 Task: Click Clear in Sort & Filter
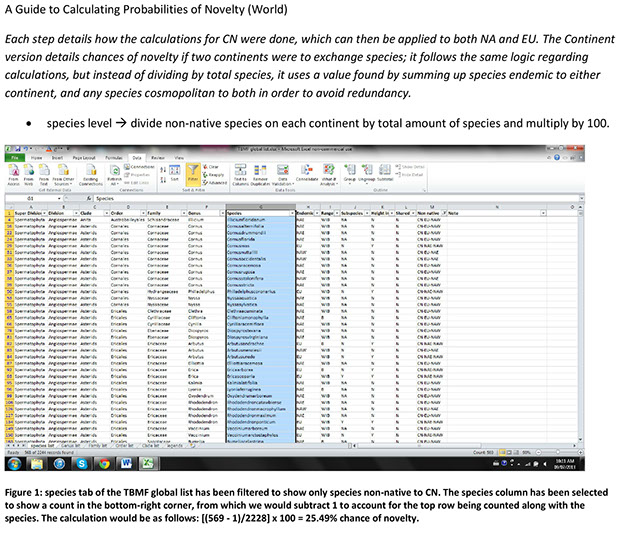(x=211, y=167)
